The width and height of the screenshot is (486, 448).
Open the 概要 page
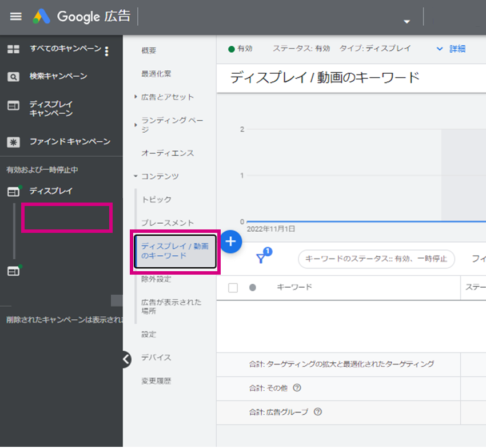(149, 50)
